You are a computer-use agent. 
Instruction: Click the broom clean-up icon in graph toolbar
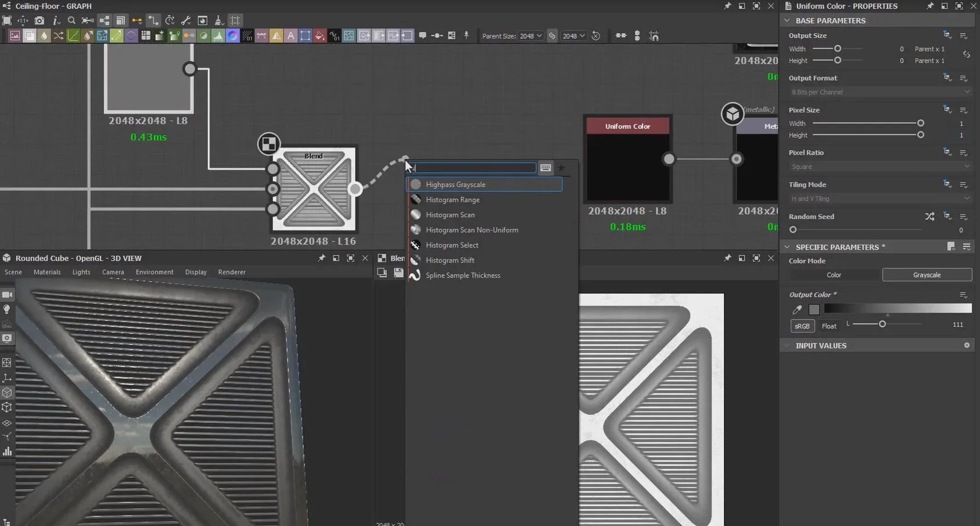coord(219,20)
